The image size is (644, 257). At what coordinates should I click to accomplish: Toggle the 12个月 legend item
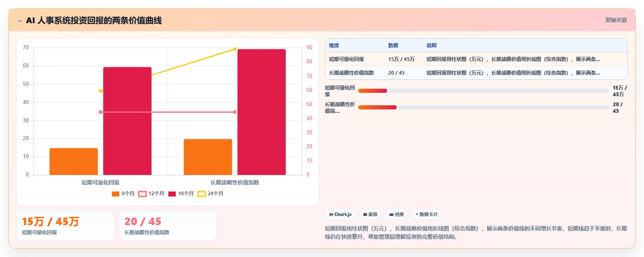(x=151, y=194)
